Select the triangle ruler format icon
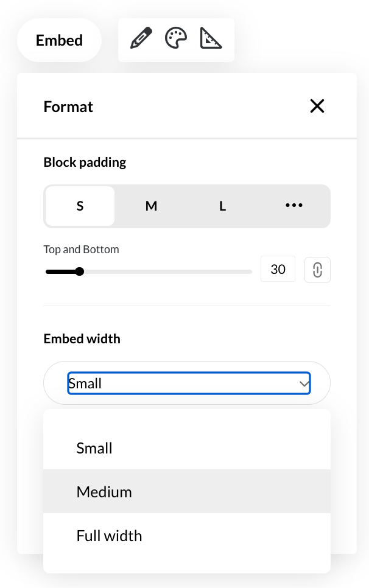The image size is (369, 588). [211, 40]
